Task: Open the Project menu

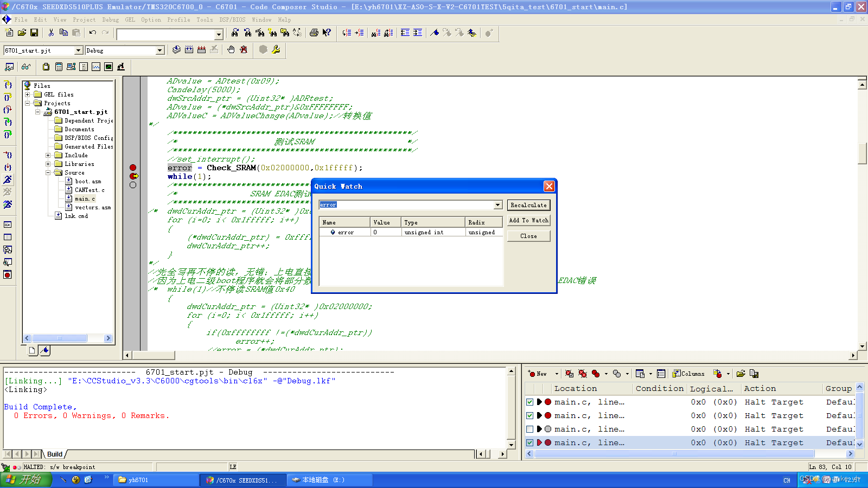Action: click(84, 20)
